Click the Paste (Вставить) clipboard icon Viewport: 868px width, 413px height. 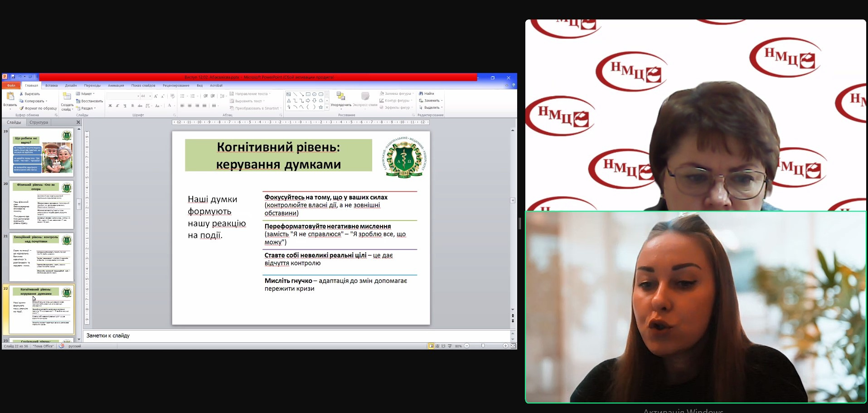click(10, 97)
